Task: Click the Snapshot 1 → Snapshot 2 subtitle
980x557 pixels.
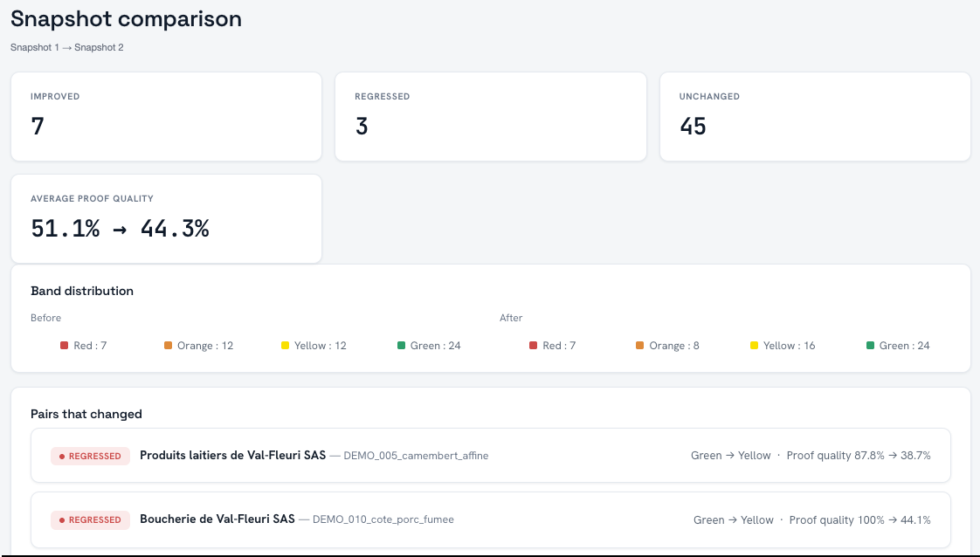Action: pyautogui.click(x=67, y=47)
